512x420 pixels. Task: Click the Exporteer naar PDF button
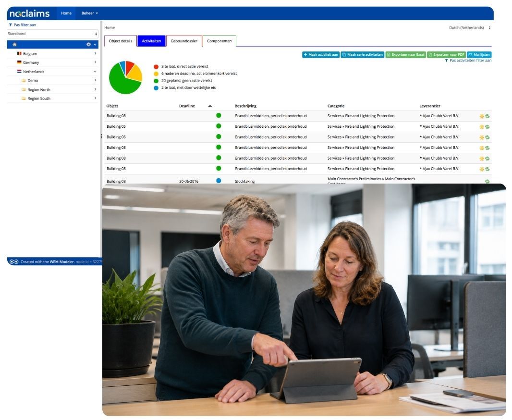446,54
